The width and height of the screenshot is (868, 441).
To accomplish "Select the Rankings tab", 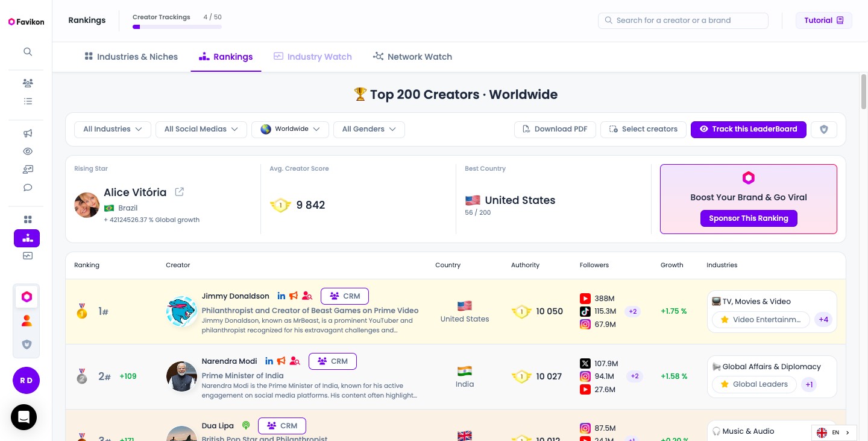I will click(x=226, y=57).
